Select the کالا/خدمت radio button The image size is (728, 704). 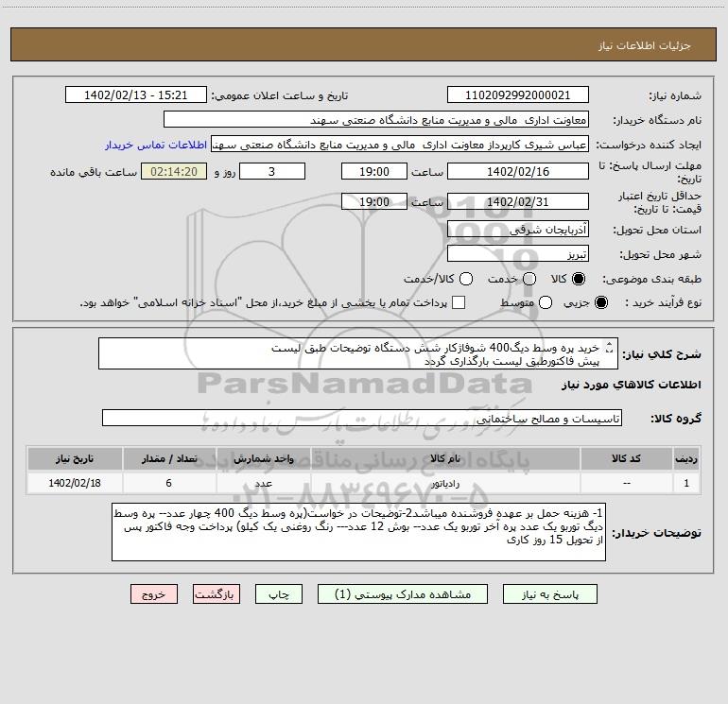pyautogui.click(x=466, y=279)
